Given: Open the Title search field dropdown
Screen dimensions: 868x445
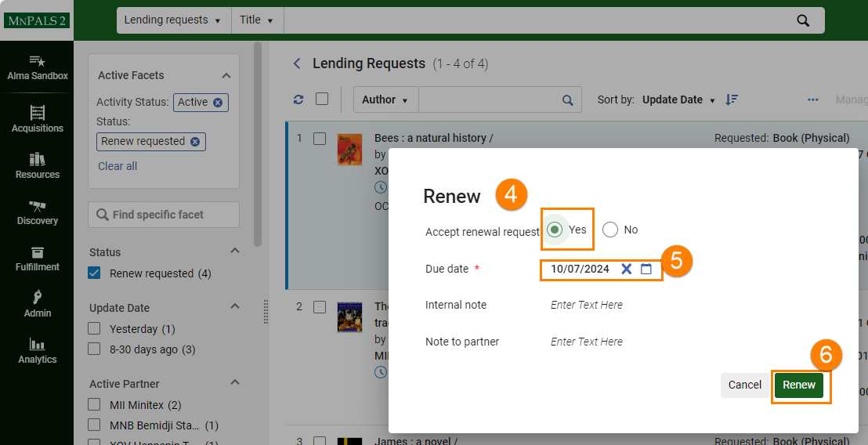Looking at the screenshot, I should 257,20.
